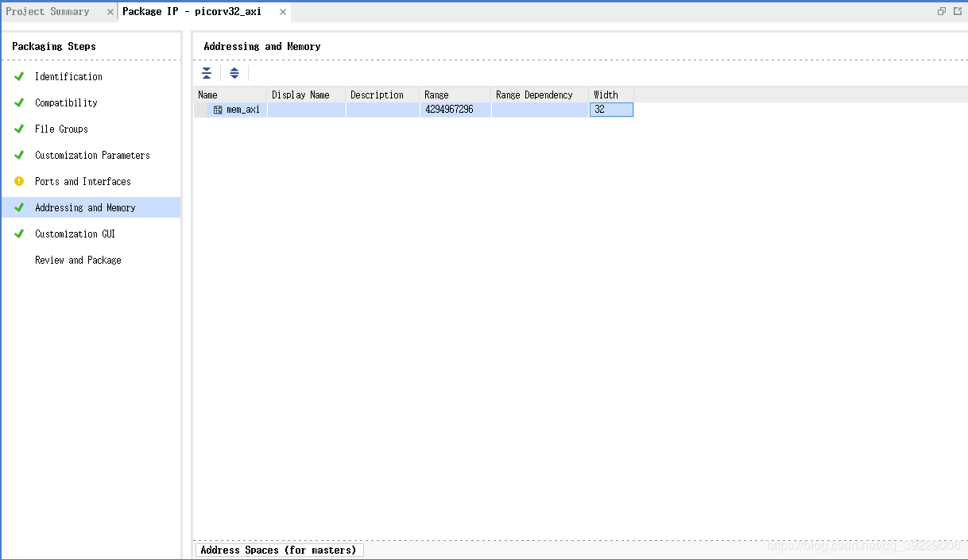Viewport: 968px width, 560px height.
Task: Select Customization Parameters step
Action: coord(92,155)
